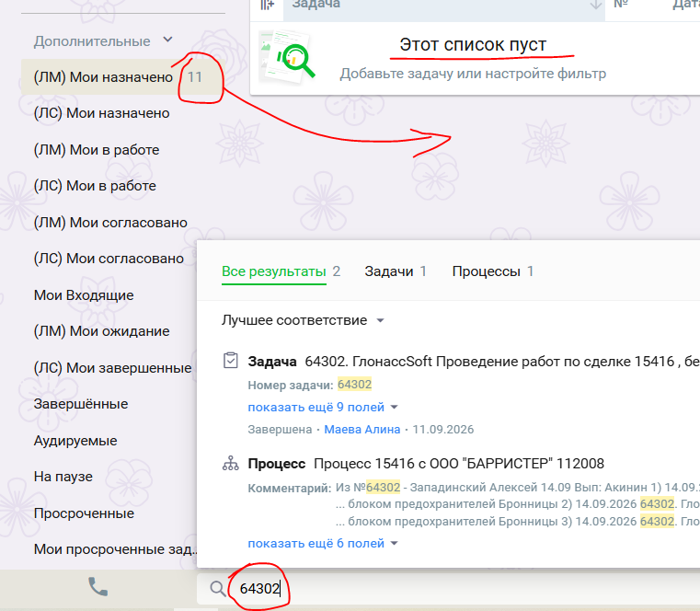Click the Завершена status text
This screenshot has height=611, width=700.
point(280,430)
